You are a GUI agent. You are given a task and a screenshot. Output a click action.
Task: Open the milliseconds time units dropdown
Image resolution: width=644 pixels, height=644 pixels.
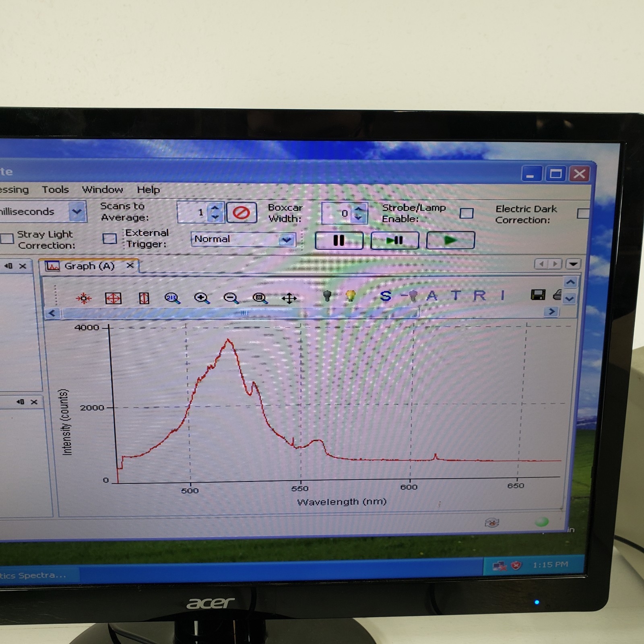point(77,211)
